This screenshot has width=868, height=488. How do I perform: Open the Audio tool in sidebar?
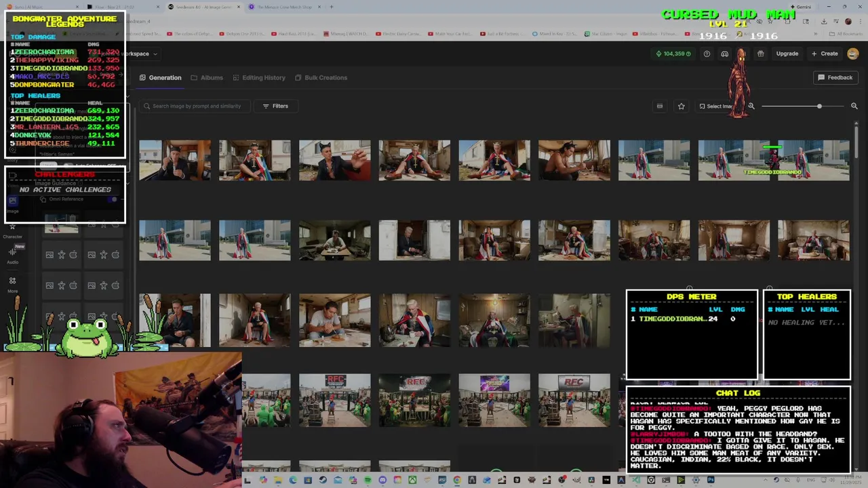pos(12,255)
